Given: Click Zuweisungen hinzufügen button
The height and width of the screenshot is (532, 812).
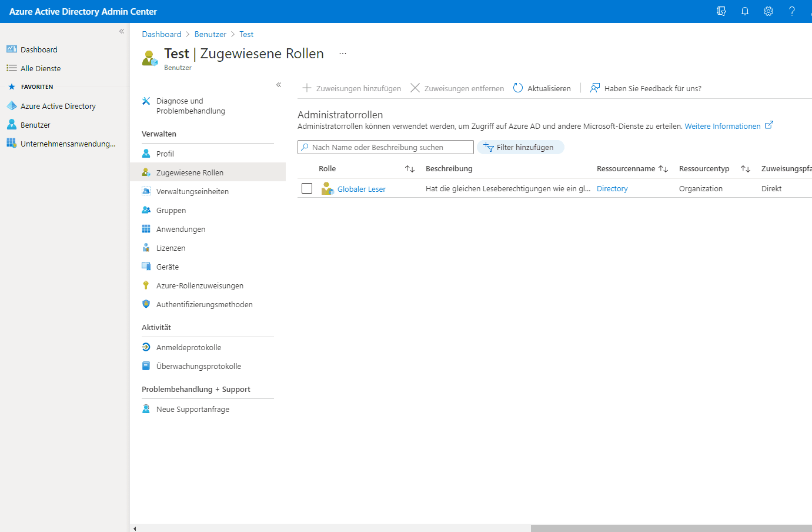Looking at the screenshot, I should click(352, 88).
